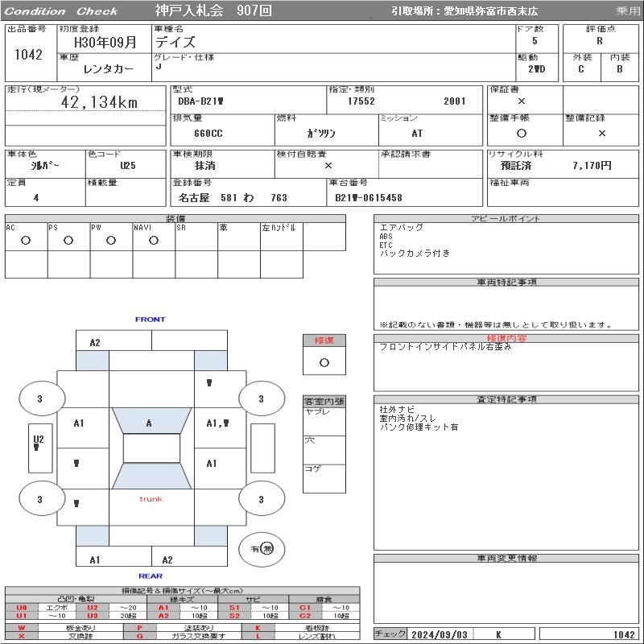Select the bottom-right tire circle marked 3

click(261, 500)
